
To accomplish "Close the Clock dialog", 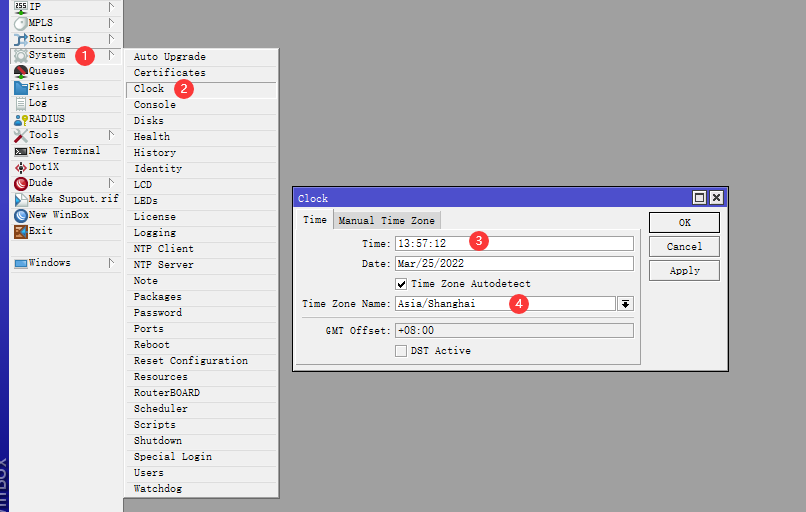I will coord(716,198).
